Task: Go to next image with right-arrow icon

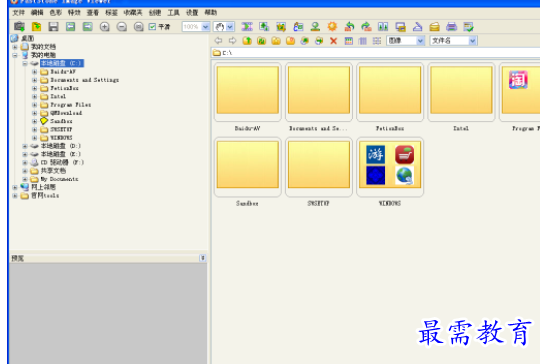Action: pos(87,27)
